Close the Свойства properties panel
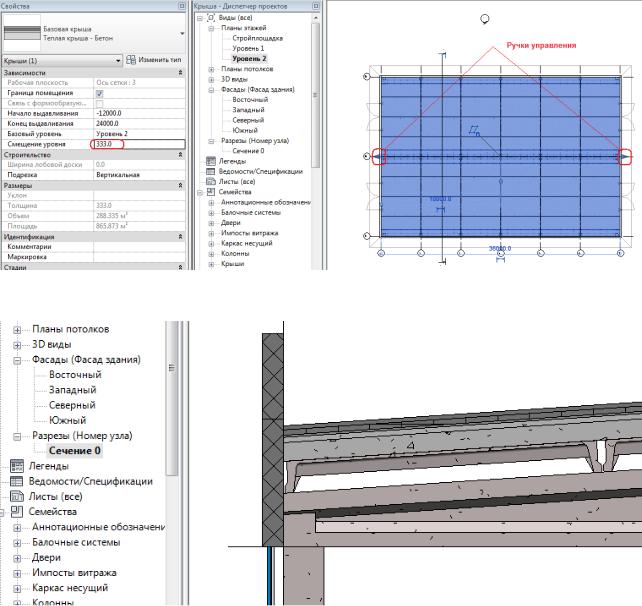Screen dimensions: 642x606 [x=181, y=6]
